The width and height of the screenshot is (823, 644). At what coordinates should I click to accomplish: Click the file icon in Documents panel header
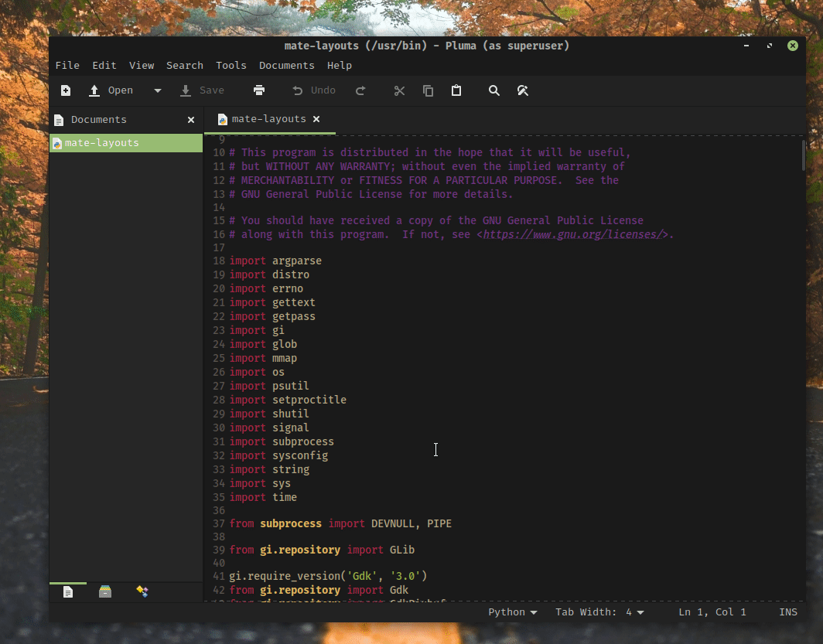point(59,120)
